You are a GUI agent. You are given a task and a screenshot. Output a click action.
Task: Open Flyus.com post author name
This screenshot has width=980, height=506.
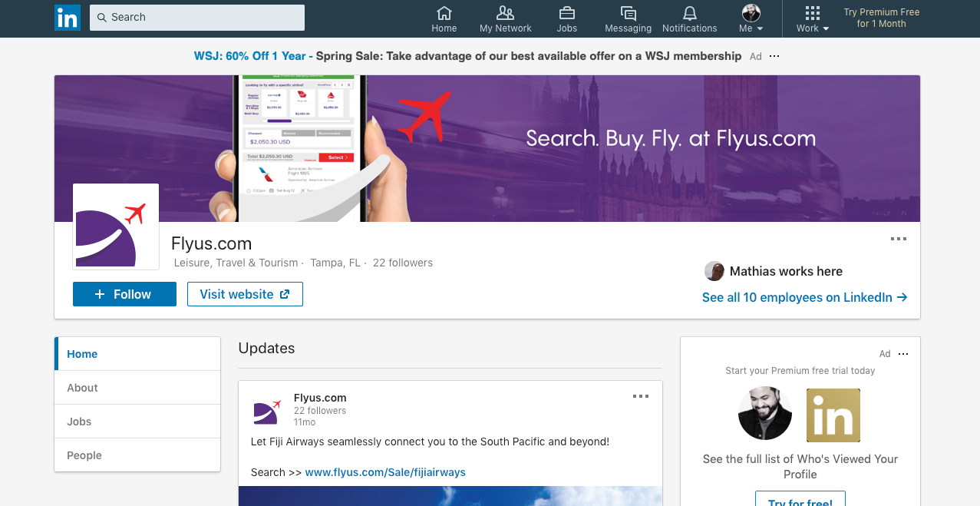[320, 398]
